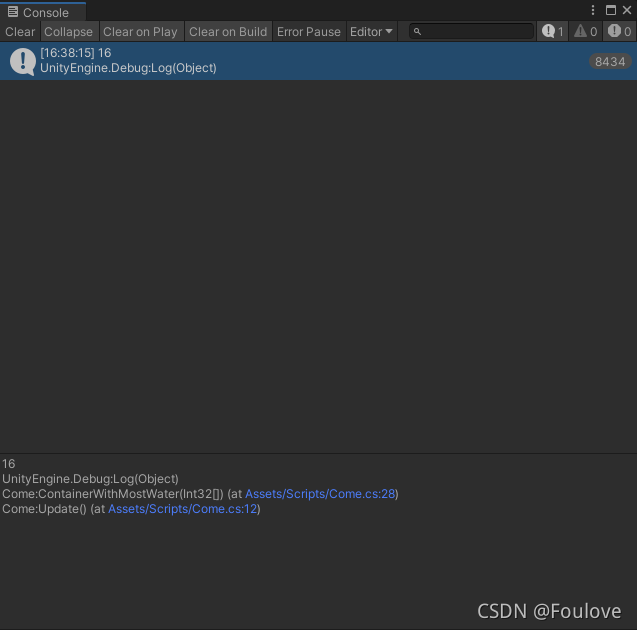Open the link Assets/Scripts/Come.cs:28
637x630 pixels.
[320, 494]
